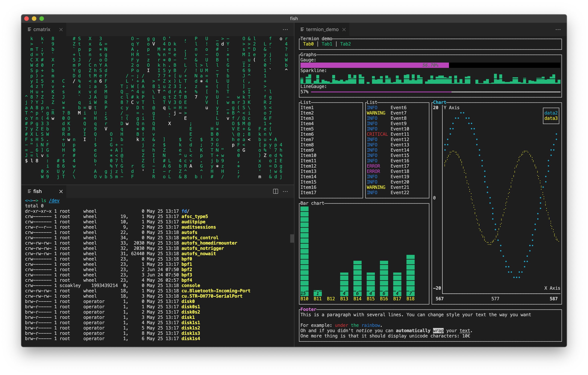Click the /dev path link in fish
The width and height of the screenshot is (588, 375).
point(54,201)
